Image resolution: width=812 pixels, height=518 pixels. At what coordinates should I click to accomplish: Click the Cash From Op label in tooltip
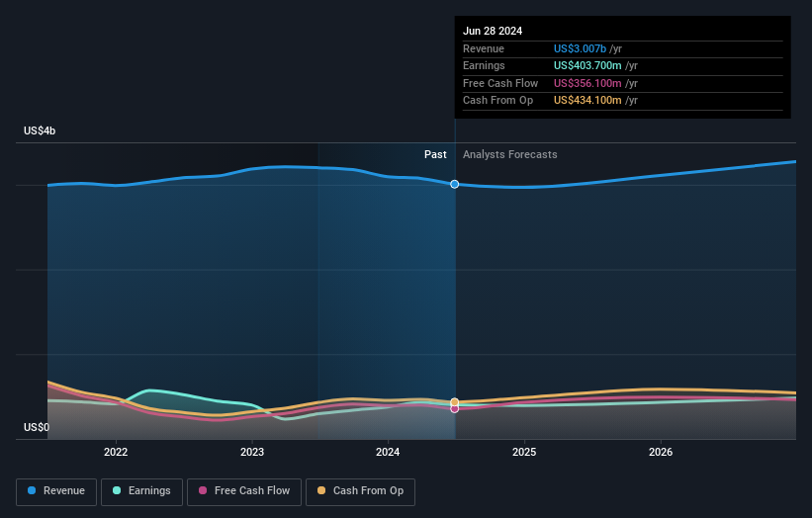point(497,101)
